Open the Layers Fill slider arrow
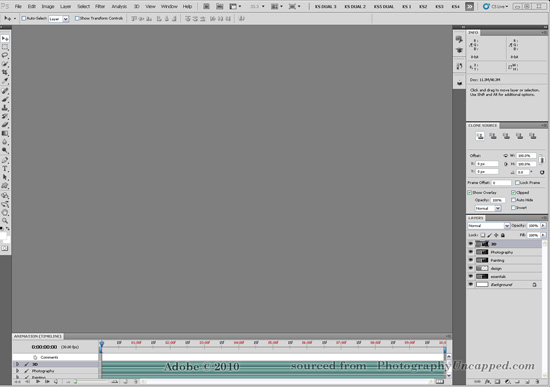The height and width of the screenshot is (387, 550). tap(543, 235)
